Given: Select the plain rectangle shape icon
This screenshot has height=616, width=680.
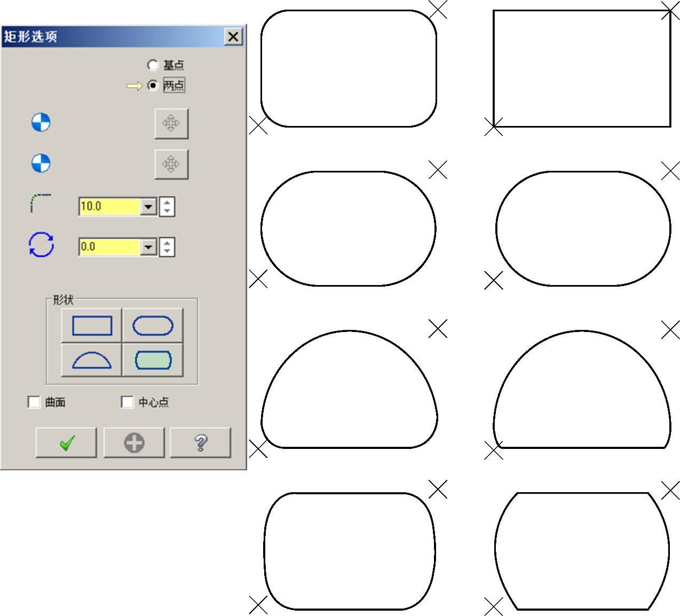Looking at the screenshot, I should click(92, 326).
